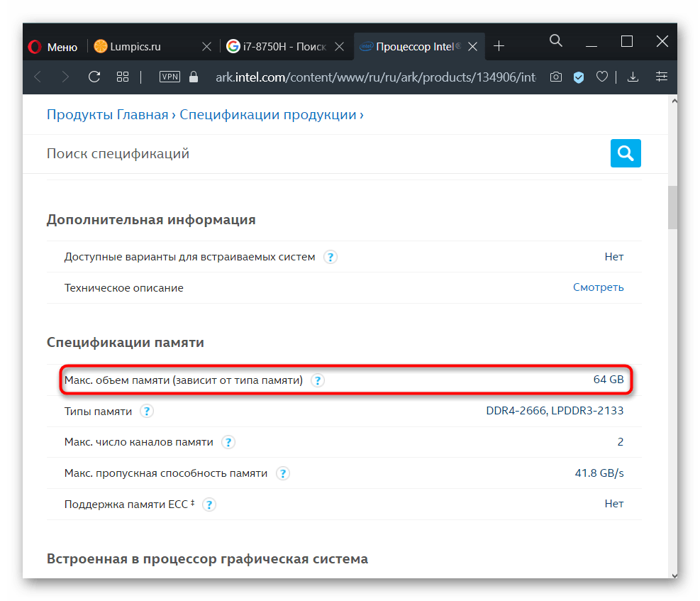Toggle the VPN badge in address bar
Viewport: 700px width, 601px height.
pyautogui.click(x=170, y=77)
